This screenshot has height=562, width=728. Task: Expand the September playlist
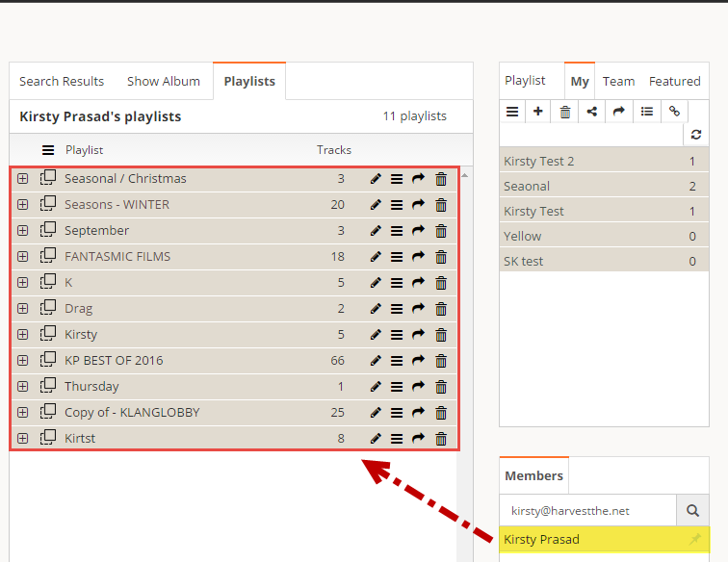pyautogui.click(x=22, y=231)
